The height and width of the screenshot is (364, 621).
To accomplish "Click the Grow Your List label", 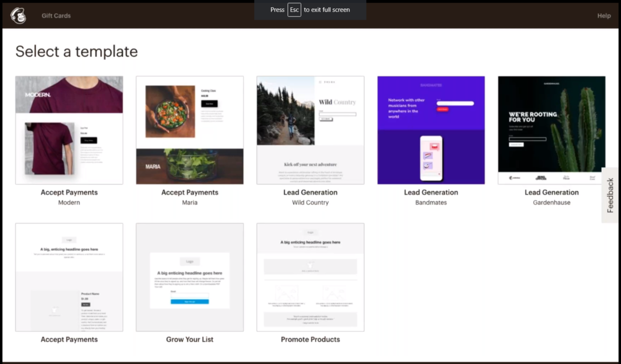I will point(190,340).
